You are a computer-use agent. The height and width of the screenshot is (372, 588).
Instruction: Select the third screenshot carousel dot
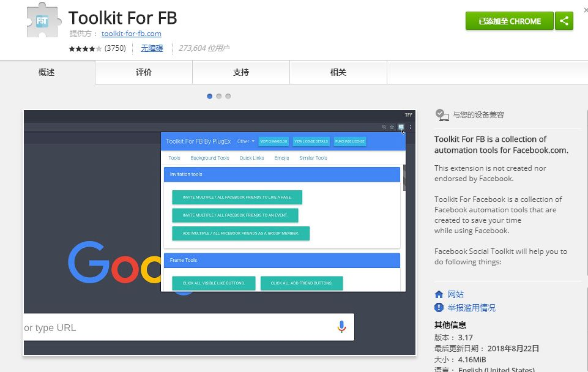click(x=228, y=97)
